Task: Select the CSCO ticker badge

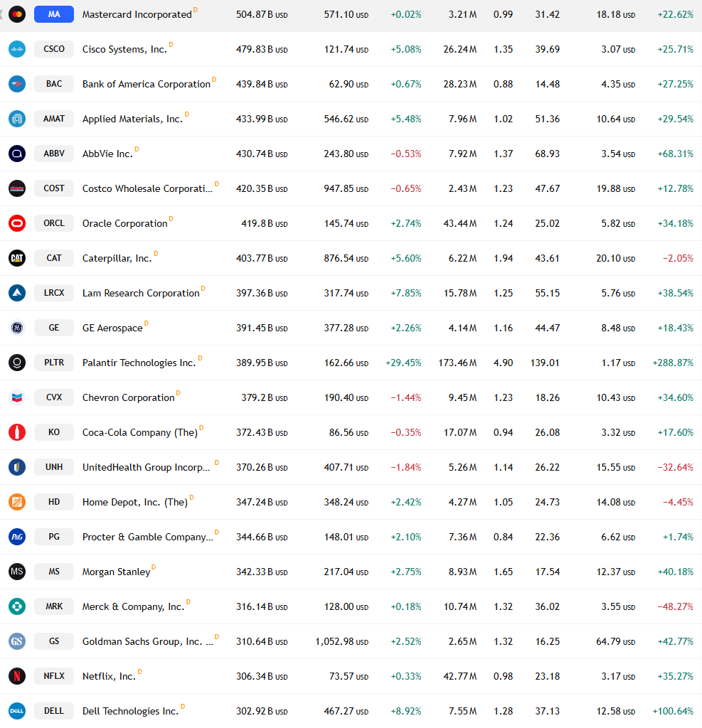Action: (x=54, y=49)
